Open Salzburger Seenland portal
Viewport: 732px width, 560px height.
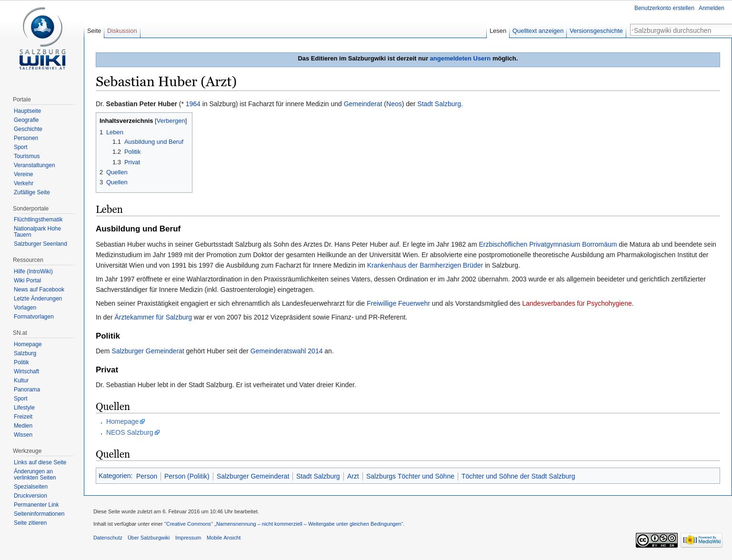coord(40,244)
